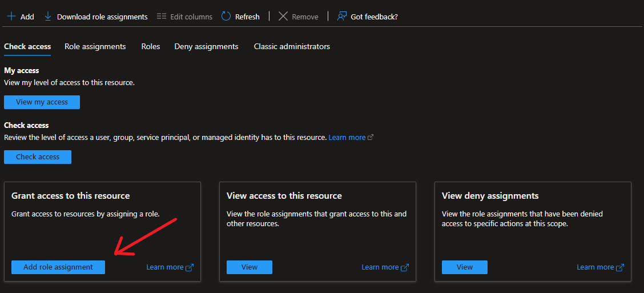644x293 pixels.
Task: Open Learn more link in View access card
Action: click(380, 267)
